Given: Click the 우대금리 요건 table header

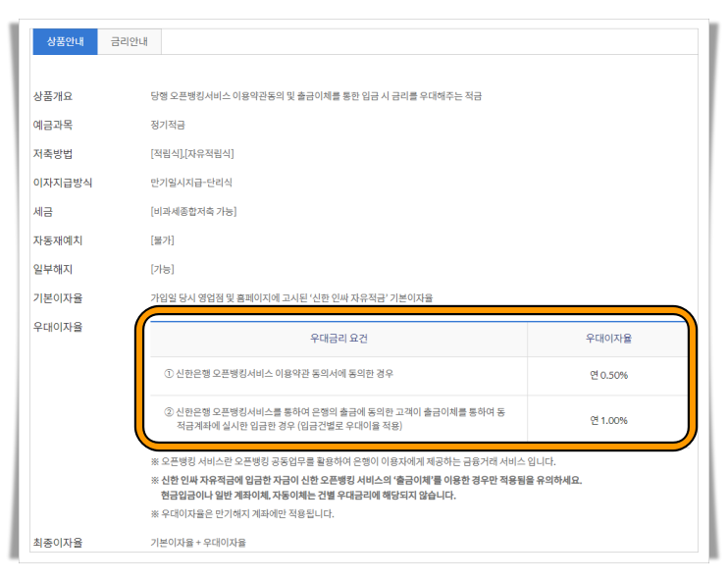Looking at the screenshot, I should coord(338,339).
